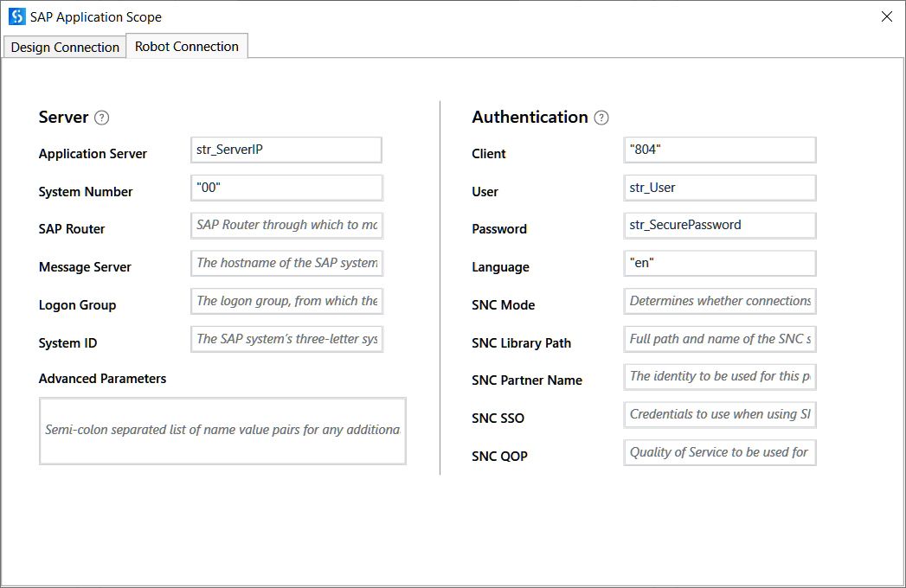This screenshot has height=588, width=906.
Task: Click the Application Server label
Action: [93, 154]
